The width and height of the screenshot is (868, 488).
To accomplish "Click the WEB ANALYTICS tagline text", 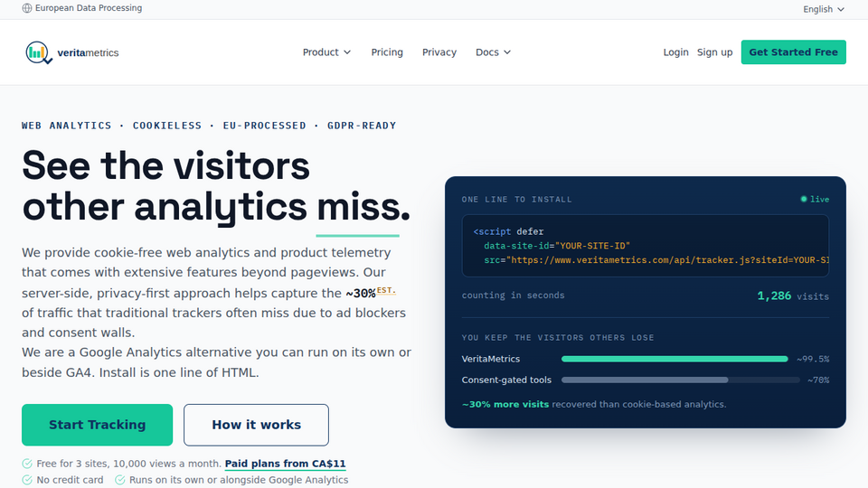I will pyautogui.click(x=66, y=126).
